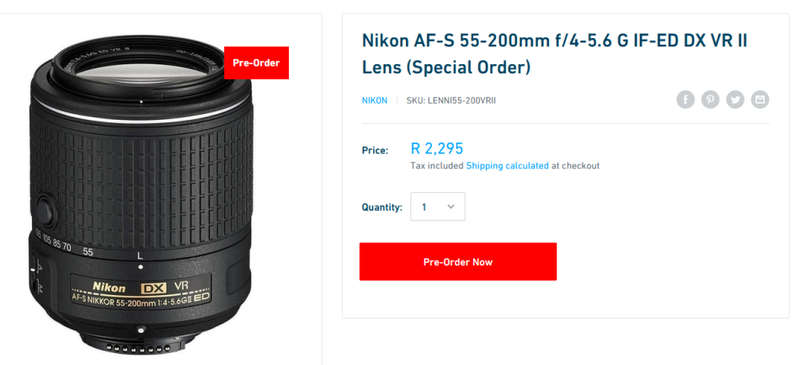Click the Price label
The width and height of the screenshot is (800, 365).
click(375, 150)
